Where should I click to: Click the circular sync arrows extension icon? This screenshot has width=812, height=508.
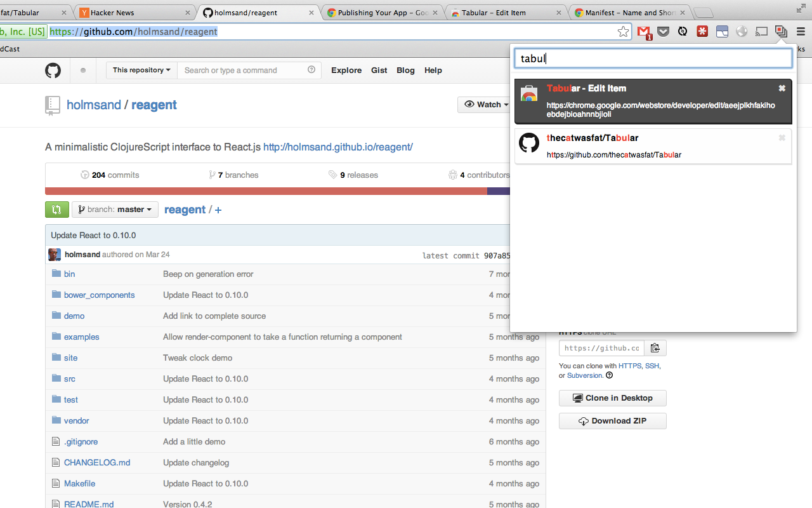point(683,32)
